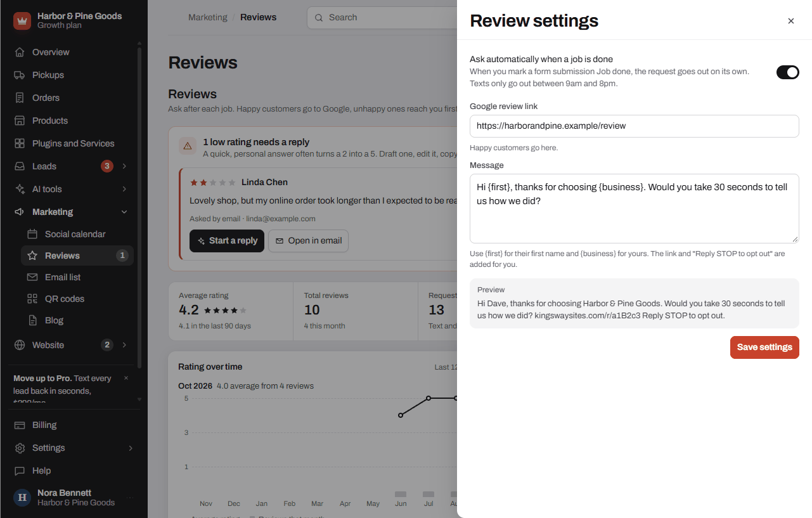Click the Website globe icon
Viewport: 812px width, 518px height.
point(20,345)
